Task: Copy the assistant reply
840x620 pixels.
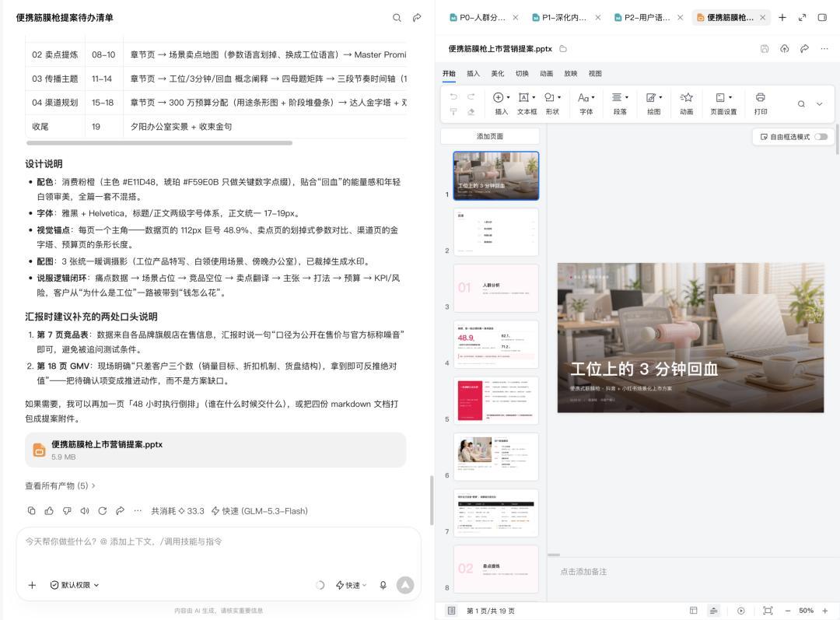Action: click(x=32, y=510)
